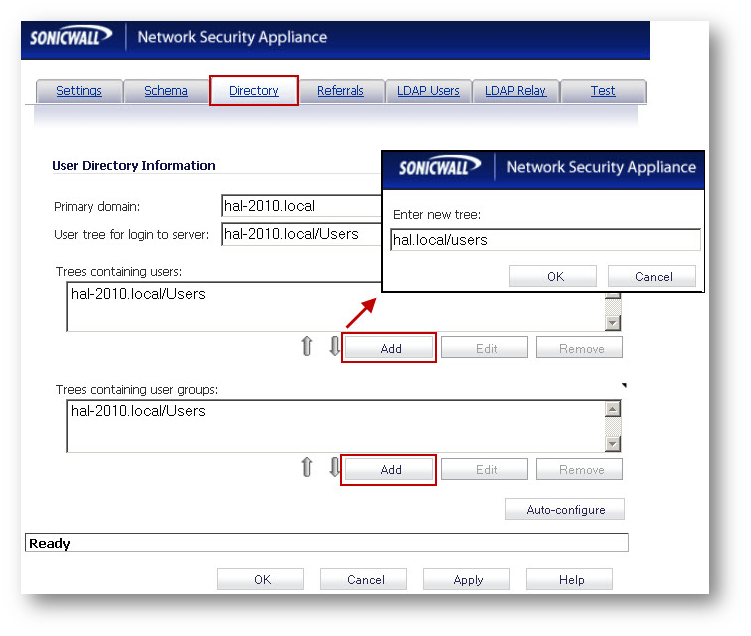
Task: Click User tree for login field
Action: click(301, 234)
